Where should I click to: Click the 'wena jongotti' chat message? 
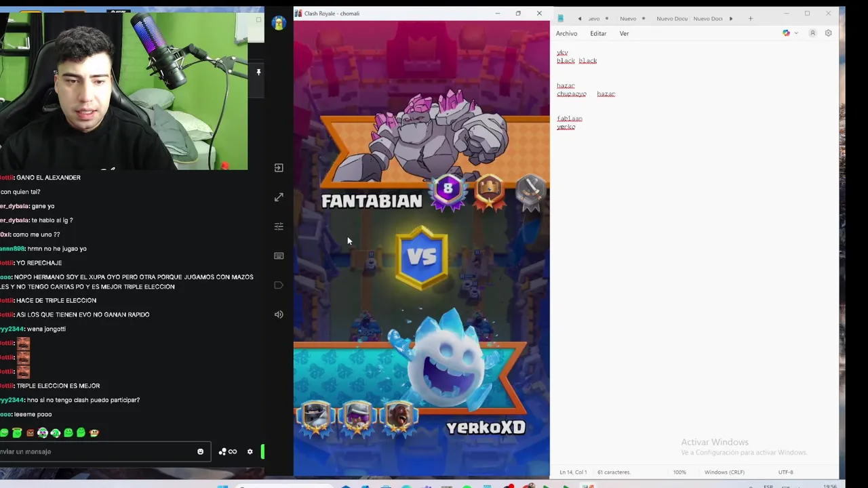[x=46, y=329]
